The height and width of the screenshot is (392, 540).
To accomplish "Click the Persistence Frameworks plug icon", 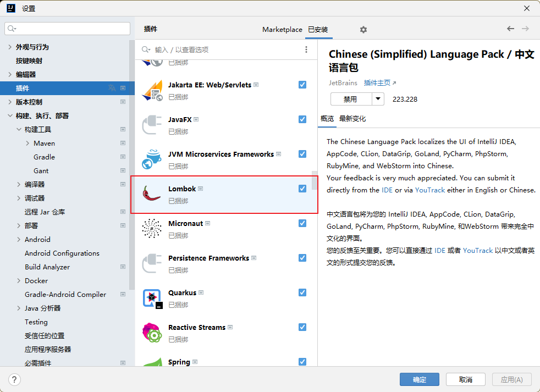I will click(x=152, y=263).
